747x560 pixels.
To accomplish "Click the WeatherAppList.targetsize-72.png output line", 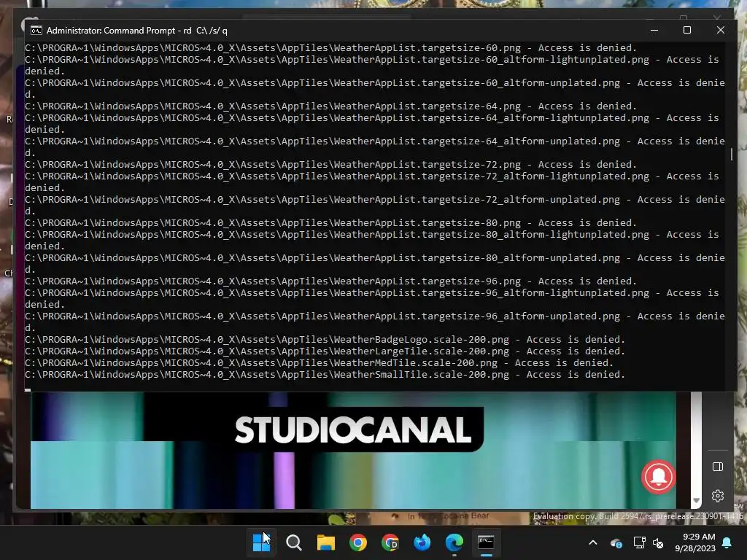I will pos(330,164).
